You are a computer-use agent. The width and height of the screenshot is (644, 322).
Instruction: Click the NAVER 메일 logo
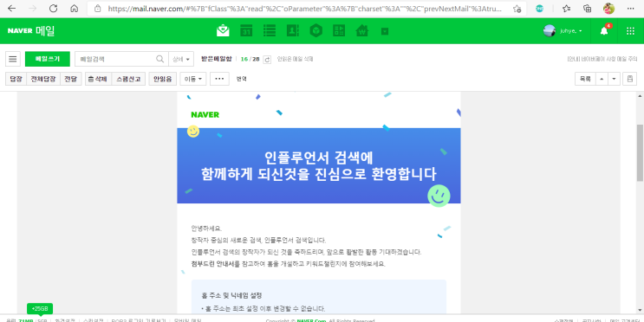pyautogui.click(x=31, y=31)
